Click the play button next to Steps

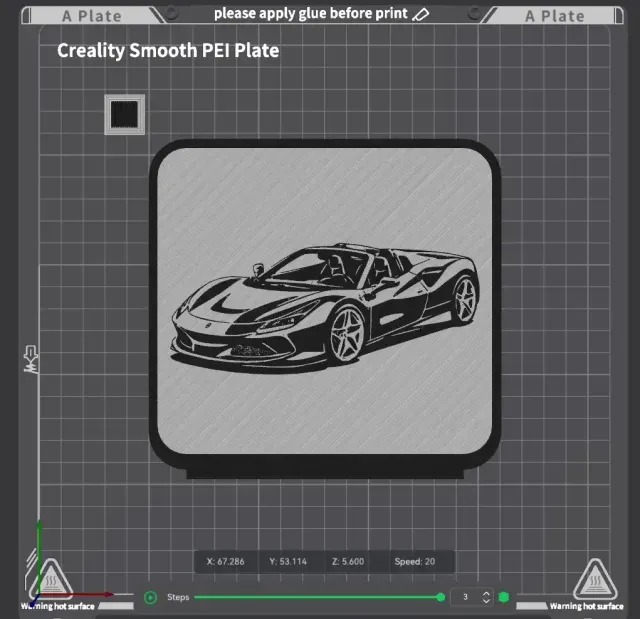point(150,597)
